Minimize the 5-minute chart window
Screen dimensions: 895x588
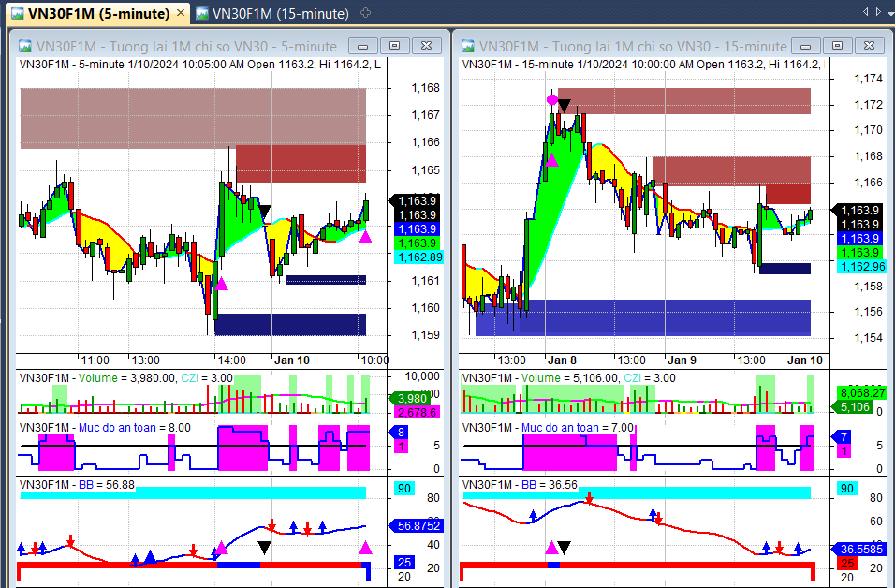point(363,46)
